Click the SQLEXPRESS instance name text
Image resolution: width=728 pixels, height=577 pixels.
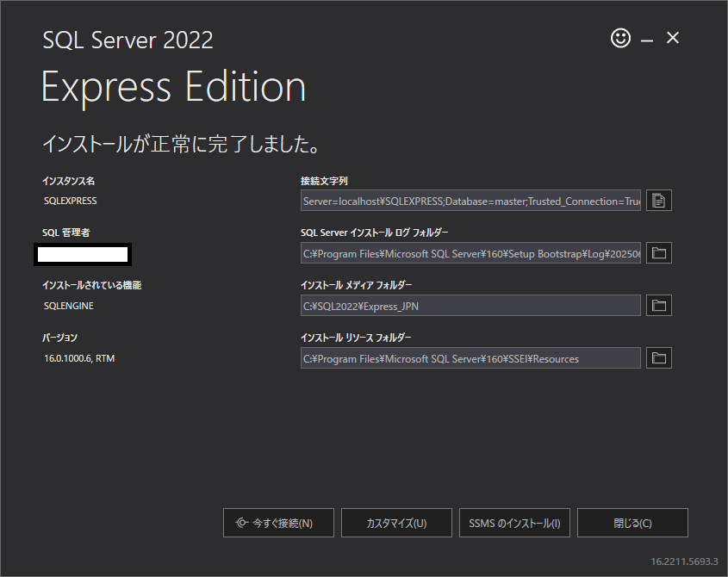click(70, 201)
